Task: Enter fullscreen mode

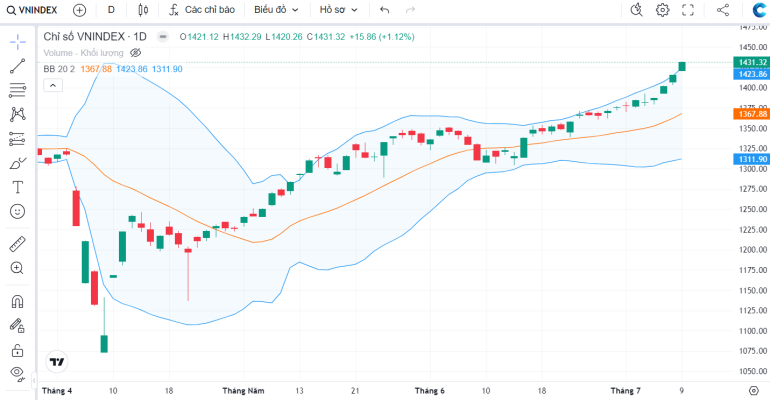Action: [x=688, y=10]
